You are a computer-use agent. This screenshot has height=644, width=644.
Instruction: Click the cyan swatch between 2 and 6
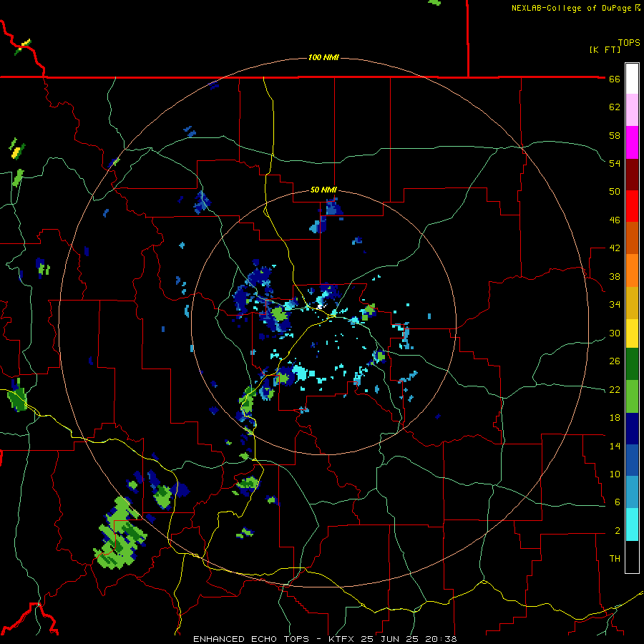[632, 525]
